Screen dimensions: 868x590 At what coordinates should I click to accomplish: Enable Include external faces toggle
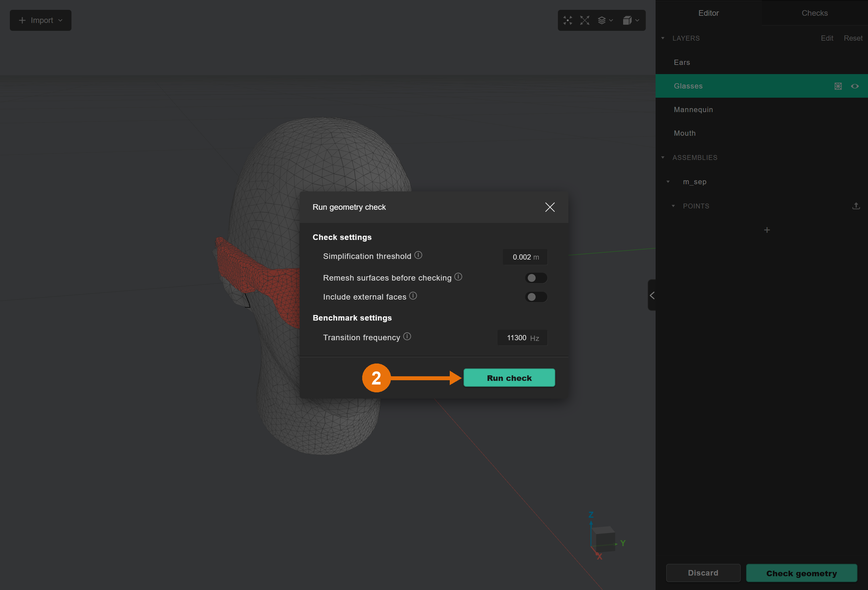pyautogui.click(x=536, y=297)
